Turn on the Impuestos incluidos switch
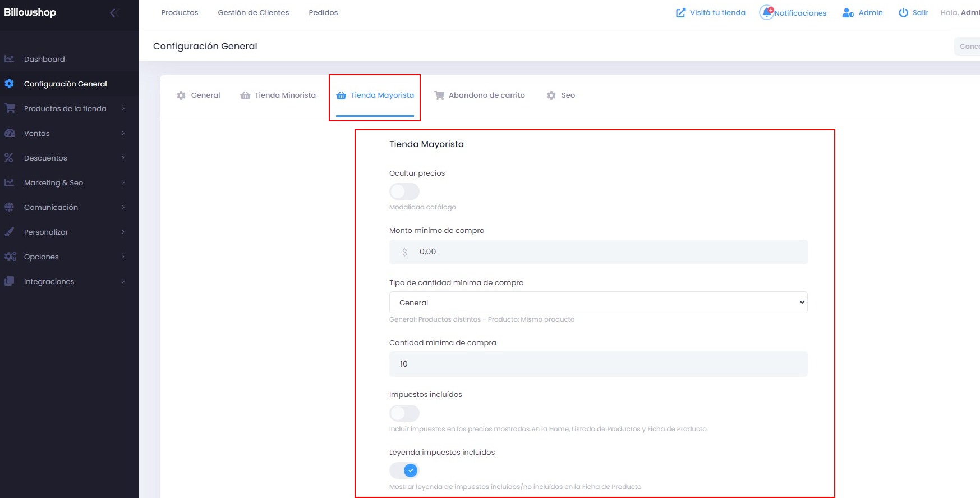This screenshot has height=498, width=980. click(x=404, y=413)
